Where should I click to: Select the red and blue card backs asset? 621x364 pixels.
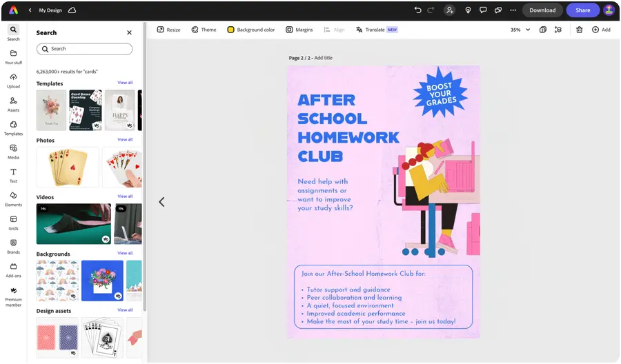57,338
